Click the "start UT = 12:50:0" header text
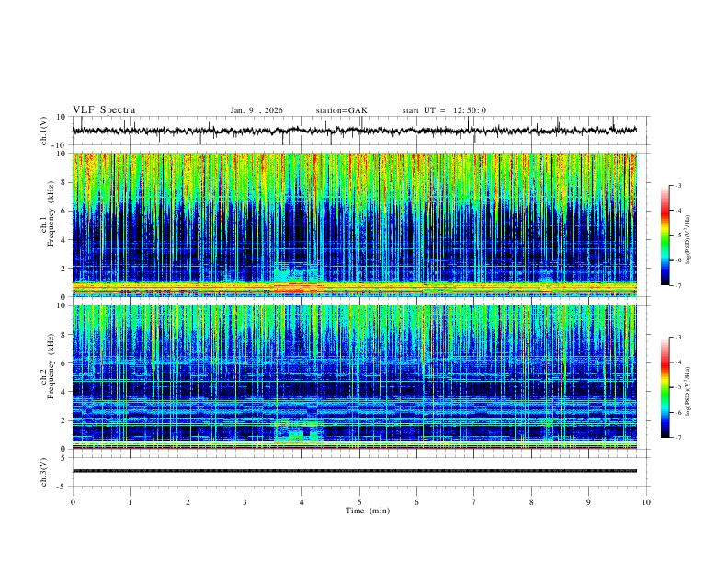The width and height of the screenshot is (728, 563). click(x=444, y=110)
